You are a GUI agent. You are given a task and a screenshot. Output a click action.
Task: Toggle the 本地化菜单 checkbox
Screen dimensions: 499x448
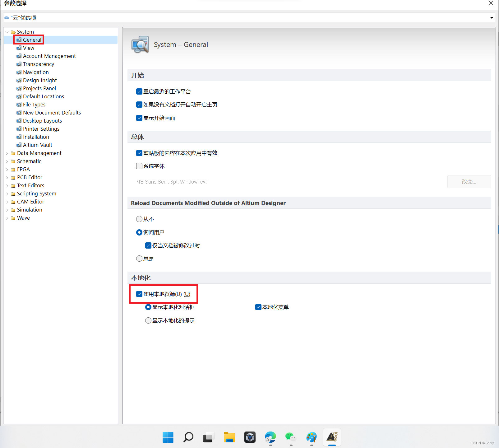pyautogui.click(x=258, y=307)
